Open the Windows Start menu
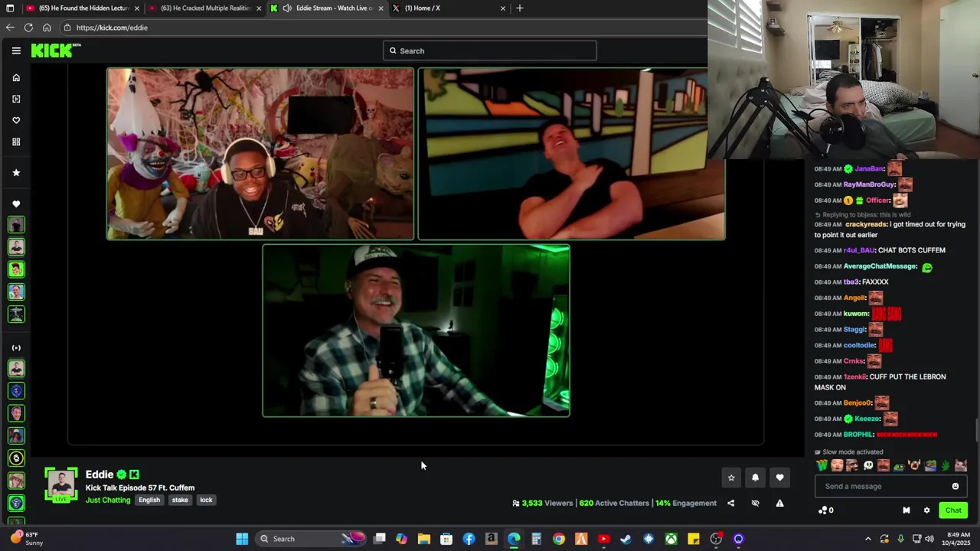980x551 pixels. [242, 539]
